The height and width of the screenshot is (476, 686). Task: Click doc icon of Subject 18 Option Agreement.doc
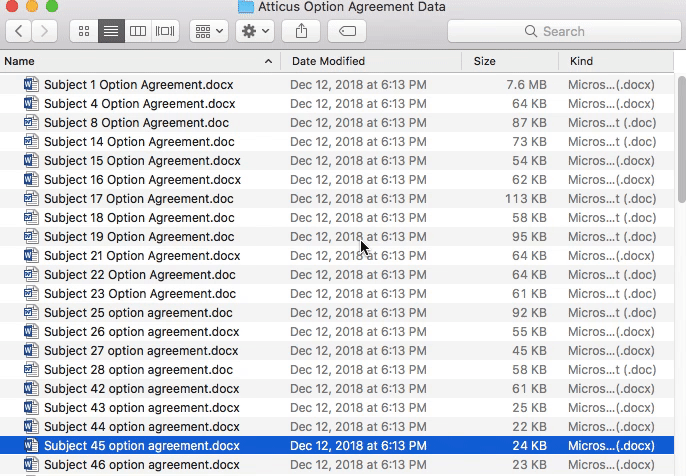31,217
